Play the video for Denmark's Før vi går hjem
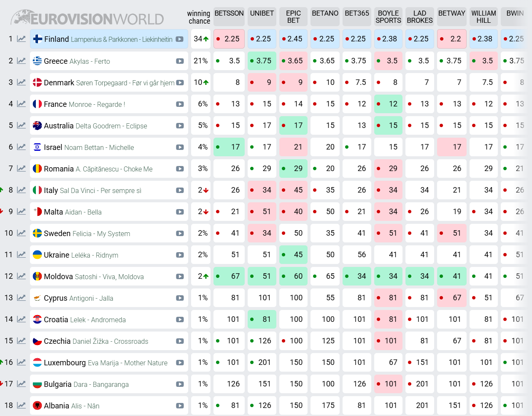 pos(180,83)
